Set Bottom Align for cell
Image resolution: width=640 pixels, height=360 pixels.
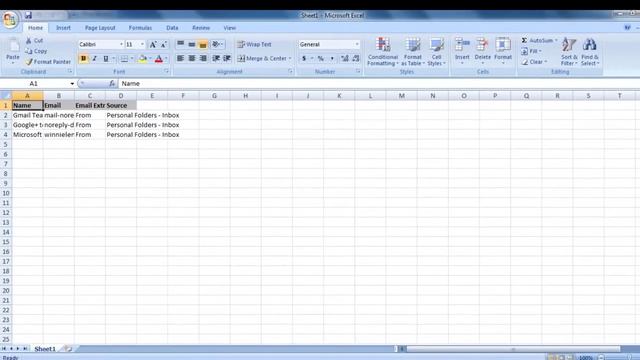pos(203,44)
